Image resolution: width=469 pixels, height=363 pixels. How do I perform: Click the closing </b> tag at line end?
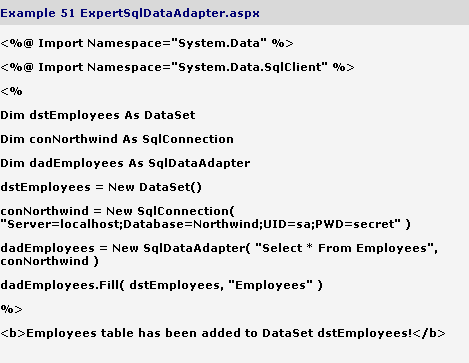click(429, 333)
